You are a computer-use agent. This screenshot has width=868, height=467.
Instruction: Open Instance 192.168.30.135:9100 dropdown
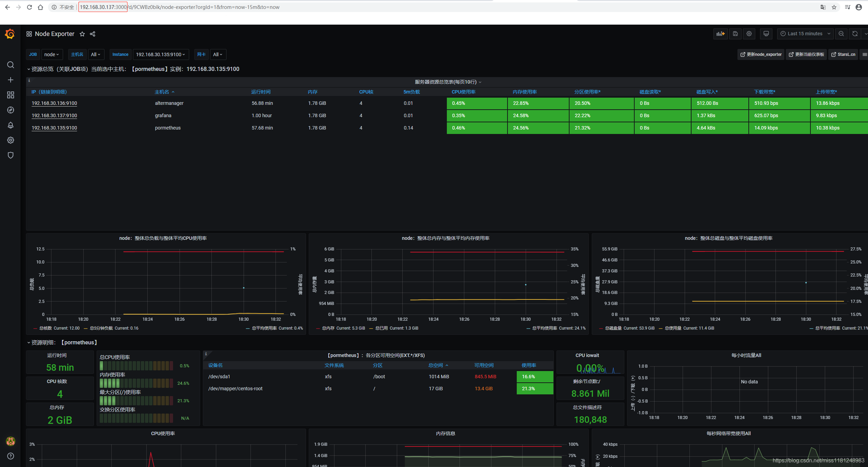161,54
